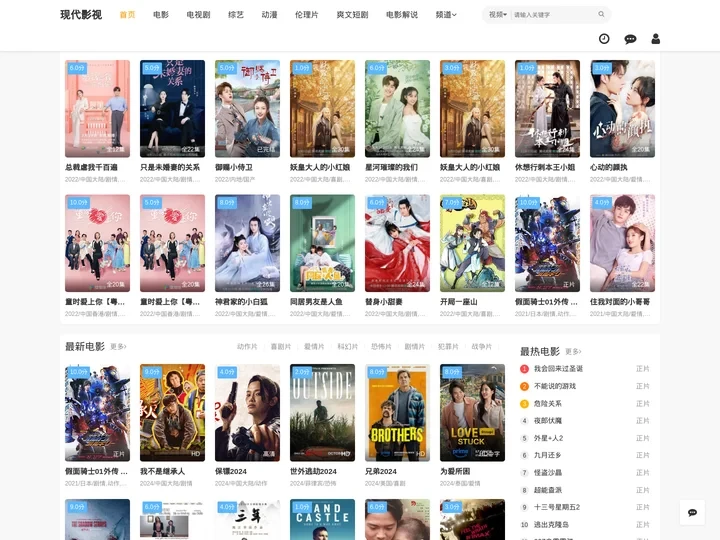This screenshot has height=540, width=720.
Task: Open the 总裁虐我千百遍 poster
Action: pos(97,109)
